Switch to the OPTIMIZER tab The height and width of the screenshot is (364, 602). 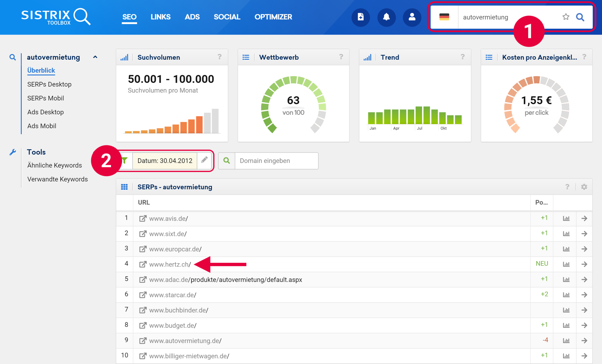[x=273, y=17]
